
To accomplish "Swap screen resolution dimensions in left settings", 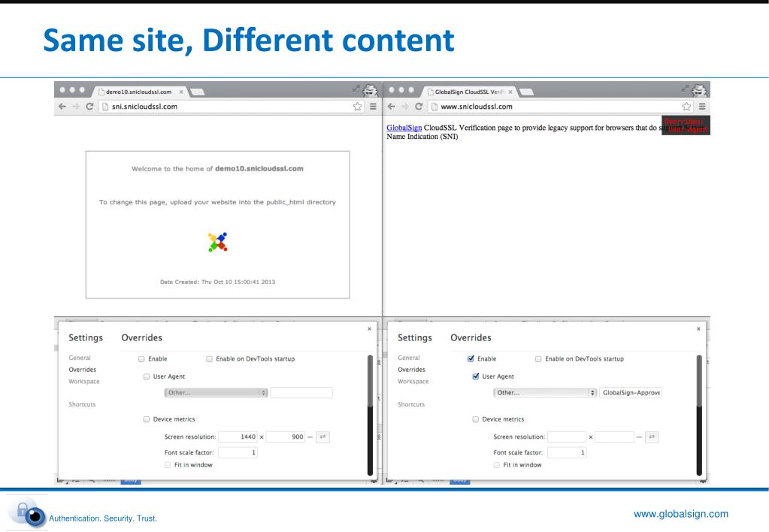I will coord(322,437).
